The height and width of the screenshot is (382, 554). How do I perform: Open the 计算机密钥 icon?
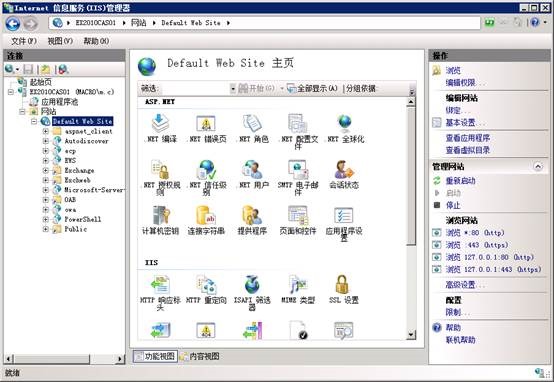pyautogui.click(x=160, y=221)
